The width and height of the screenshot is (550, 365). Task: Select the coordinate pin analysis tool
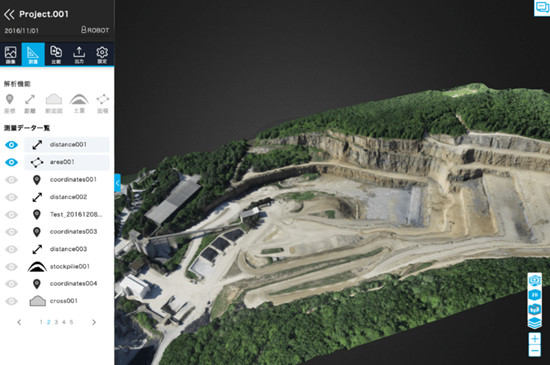[x=9, y=103]
